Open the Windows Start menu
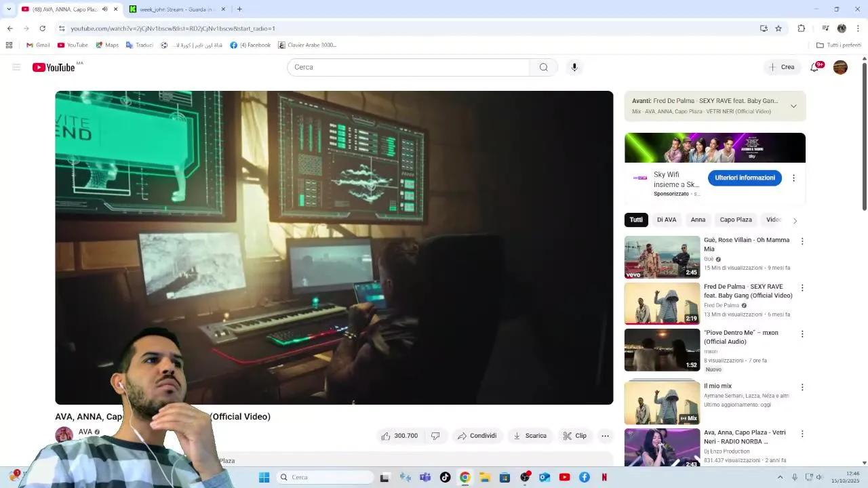Image resolution: width=868 pixels, height=488 pixels. [x=264, y=477]
